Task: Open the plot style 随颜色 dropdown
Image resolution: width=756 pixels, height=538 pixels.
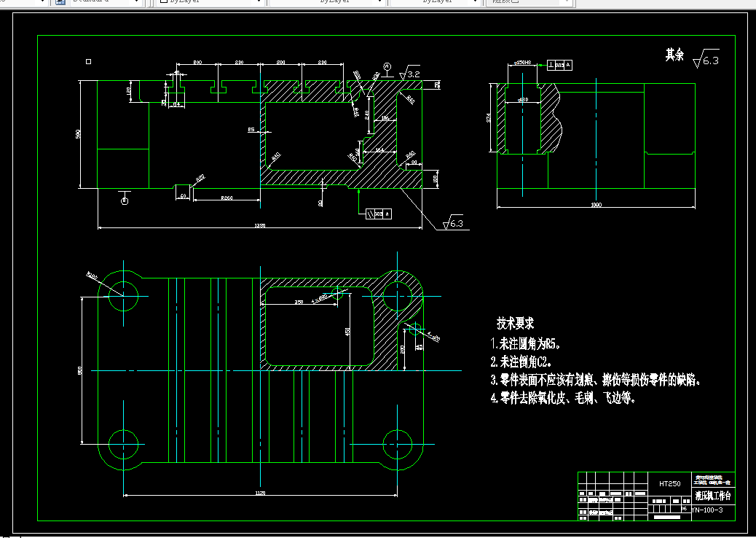Action: 529,2
